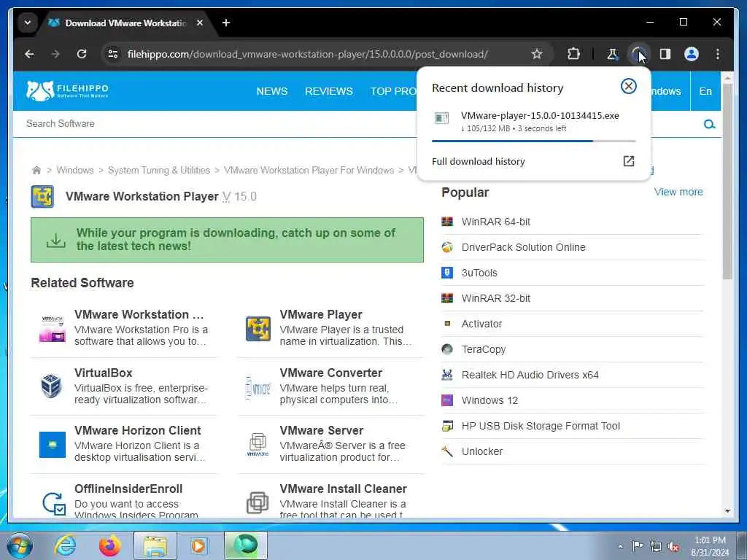Viewport: 747px width, 560px height.
Task: Cancel the VMware-player download
Action: point(629,86)
